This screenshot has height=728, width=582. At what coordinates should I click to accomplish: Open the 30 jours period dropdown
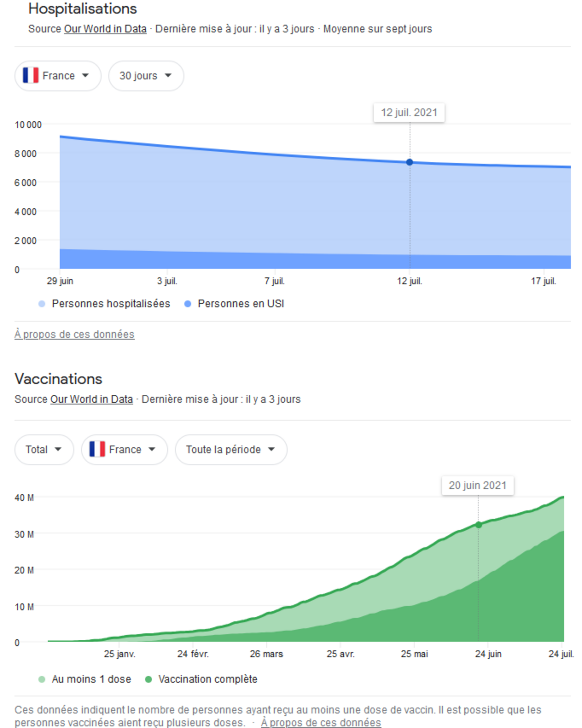tap(146, 76)
